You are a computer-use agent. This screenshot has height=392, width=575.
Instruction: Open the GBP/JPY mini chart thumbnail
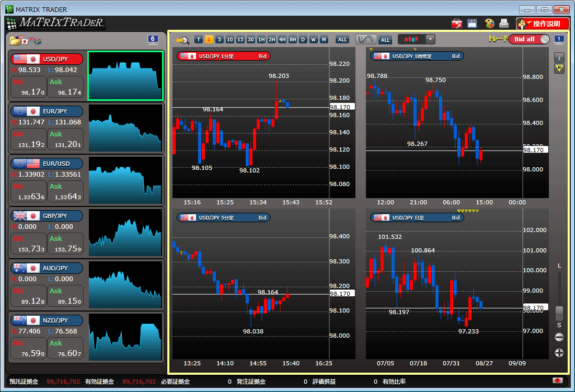pos(125,233)
